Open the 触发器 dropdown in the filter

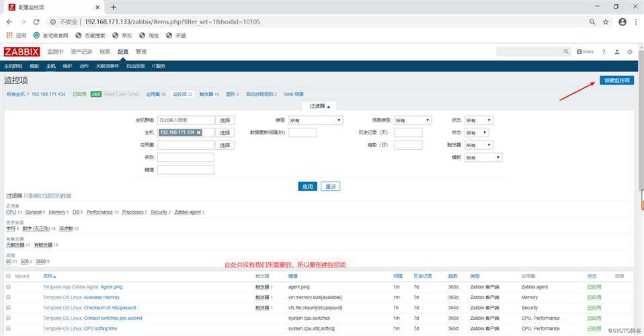(479, 145)
